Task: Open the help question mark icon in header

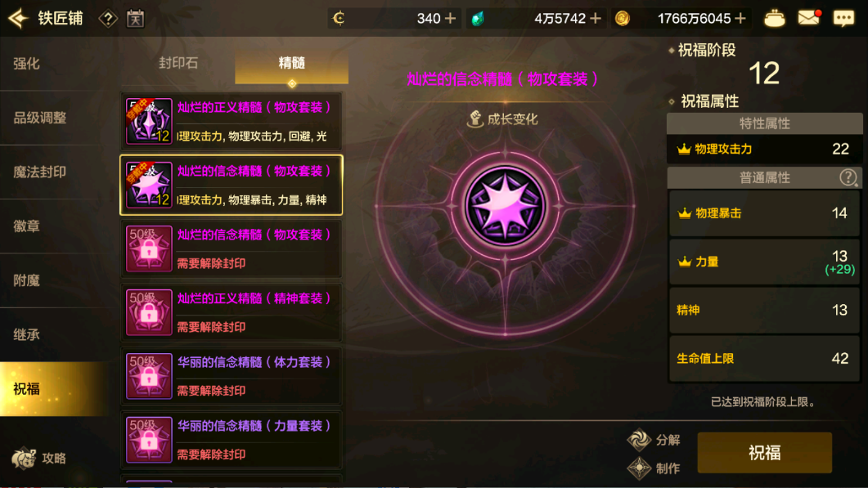Action: pos(108,19)
